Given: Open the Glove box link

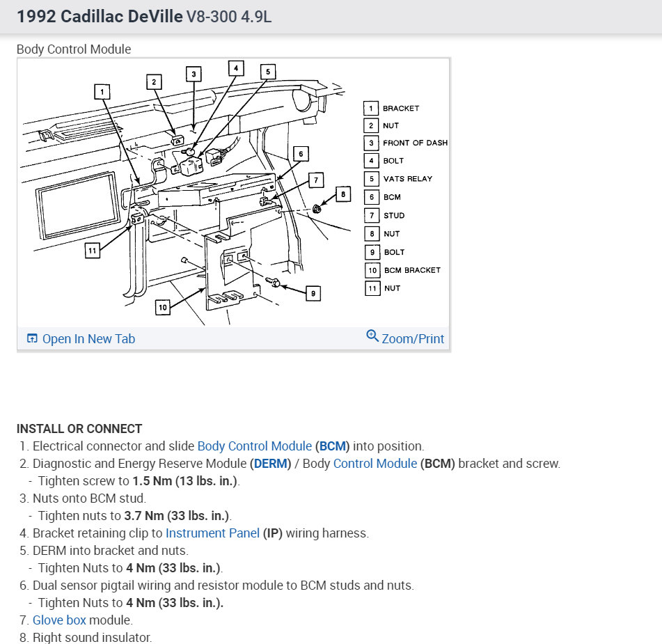Looking at the screenshot, I should pos(59,620).
